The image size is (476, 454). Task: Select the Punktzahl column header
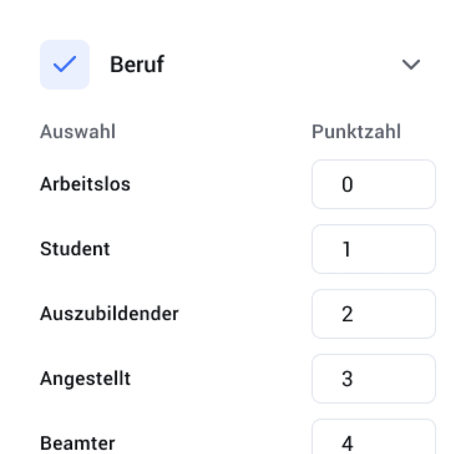[x=357, y=131]
